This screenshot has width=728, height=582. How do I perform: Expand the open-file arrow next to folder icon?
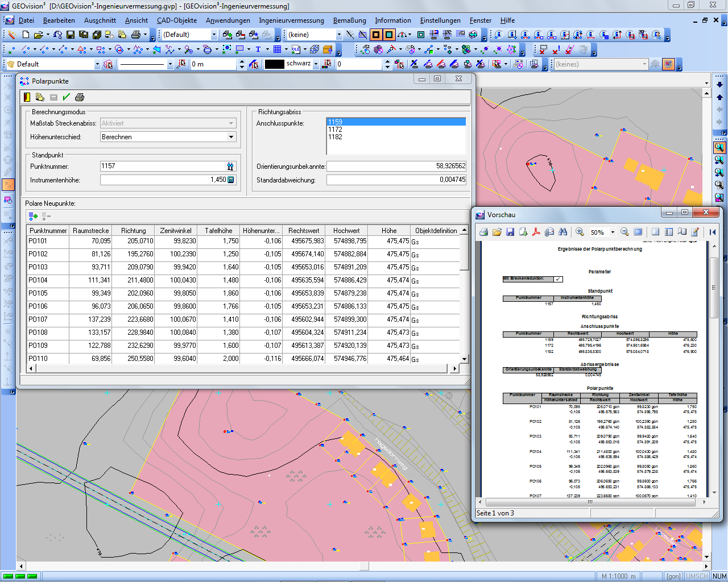pos(48,35)
